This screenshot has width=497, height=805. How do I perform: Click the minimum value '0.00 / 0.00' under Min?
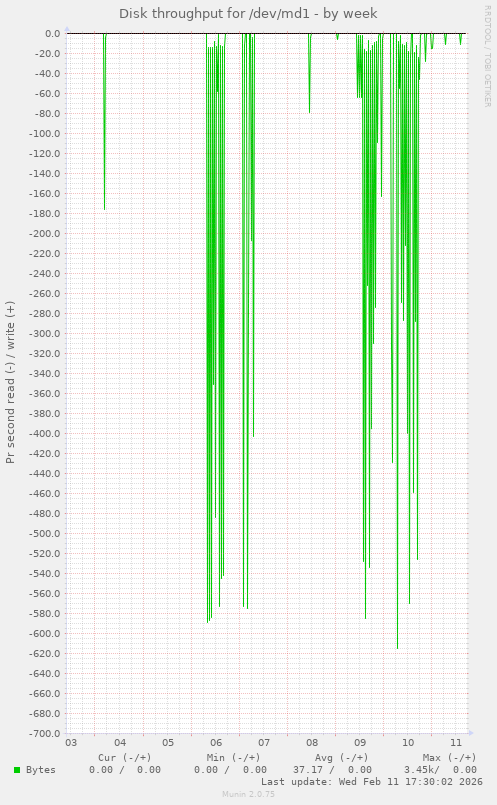point(231,770)
